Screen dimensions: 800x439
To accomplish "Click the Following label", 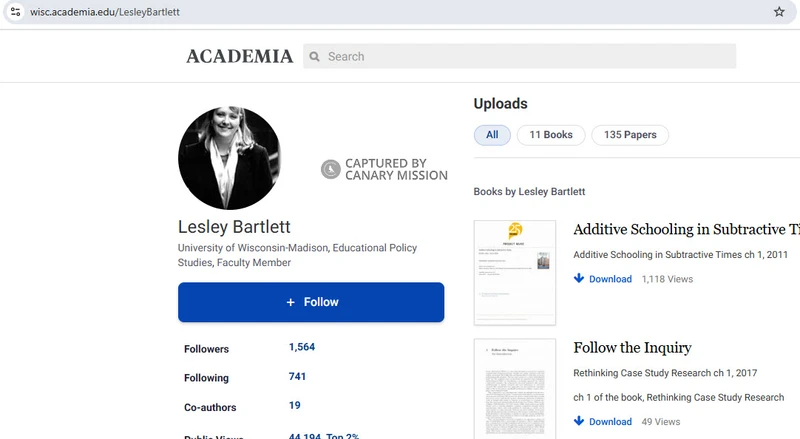I will tap(206, 378).
